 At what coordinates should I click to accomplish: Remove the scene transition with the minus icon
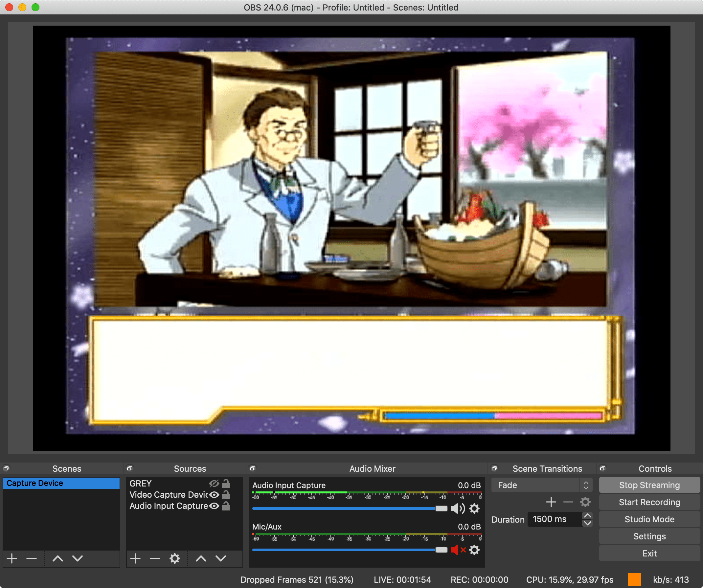click(x=568, y=502)
